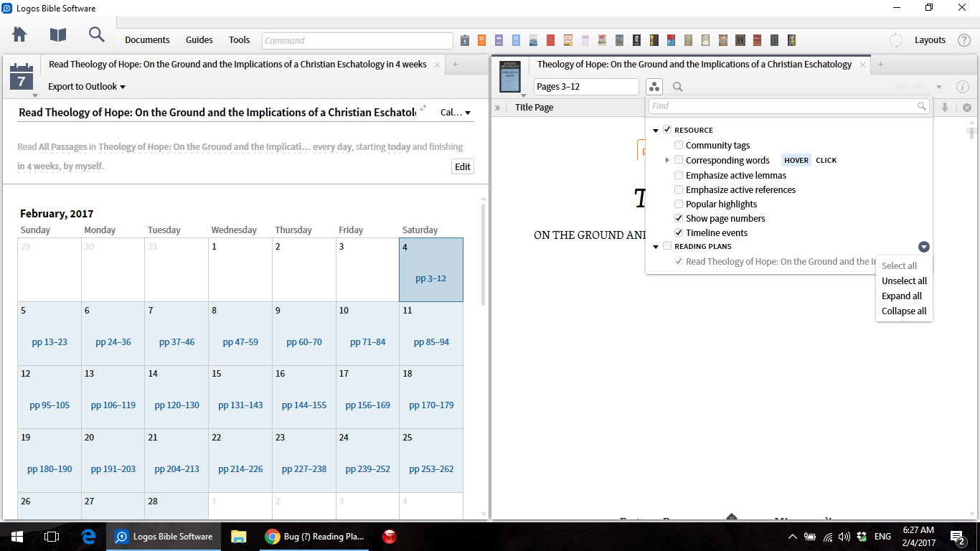980x551 pixels.
Task: Enable Community tags checkbox
Action: (679, 145)
